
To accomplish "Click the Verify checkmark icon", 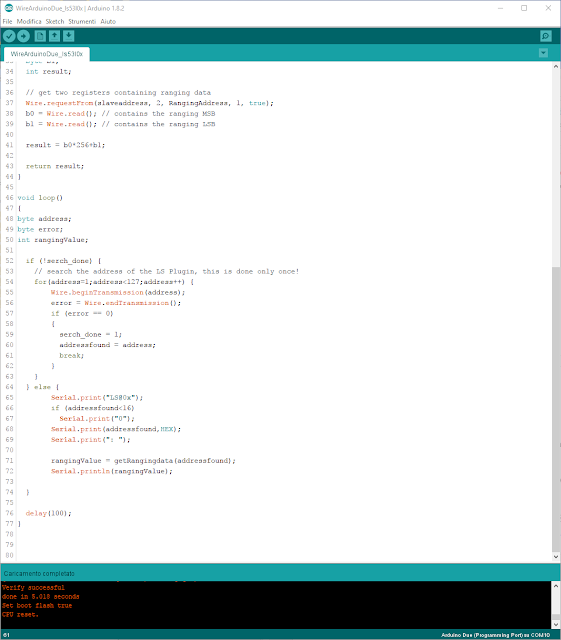I will (x=9, y=36).
